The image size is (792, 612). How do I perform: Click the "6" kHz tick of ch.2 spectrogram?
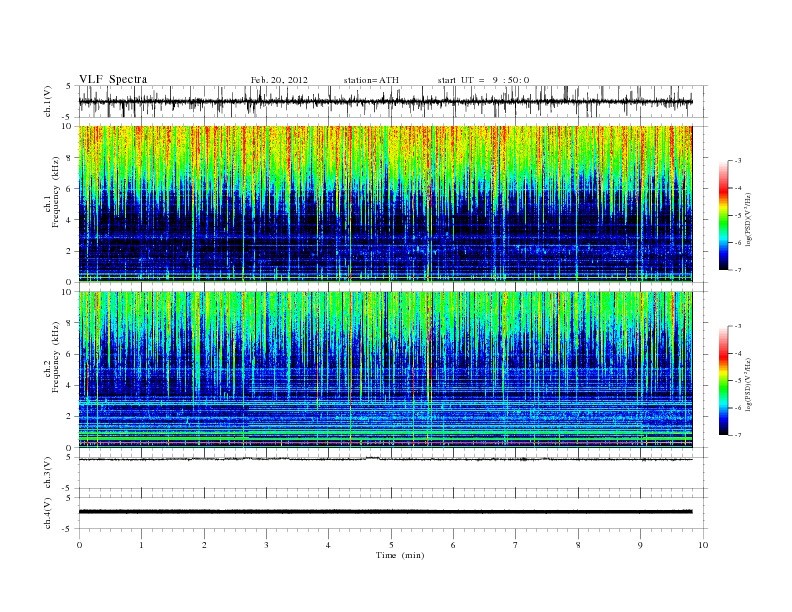pyautogui.click(x=69, y=354)
